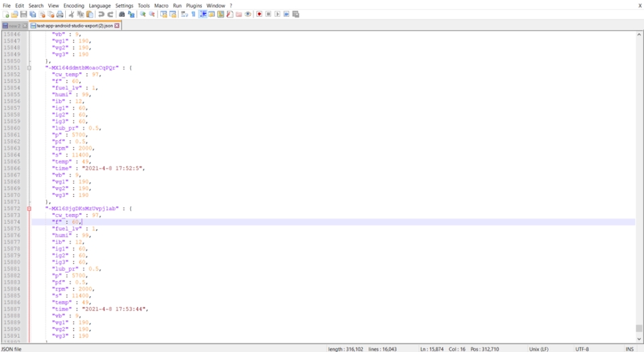Switch to the new 2 tab
This screenshot has width=644, height=352.
pyautogui.click(x=14, y=26)
